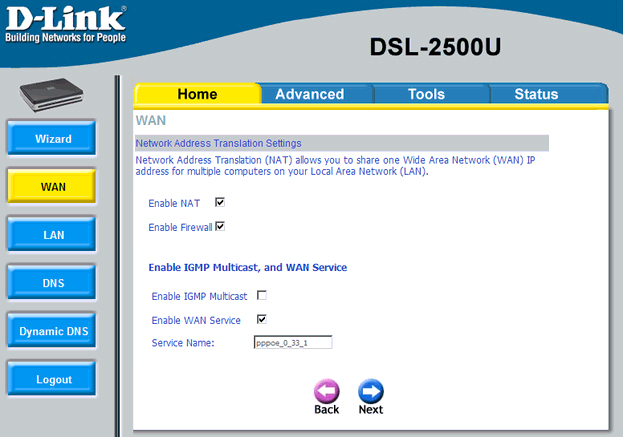Toggle the Enable WAN Service checkbox

coord(262,320)
